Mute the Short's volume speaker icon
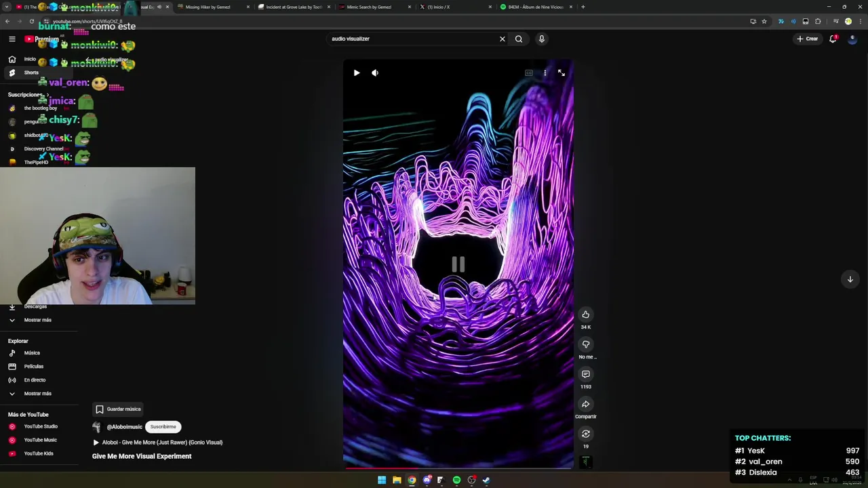The height and width of the screenshot is (488, 868). (x=375, y=73)
